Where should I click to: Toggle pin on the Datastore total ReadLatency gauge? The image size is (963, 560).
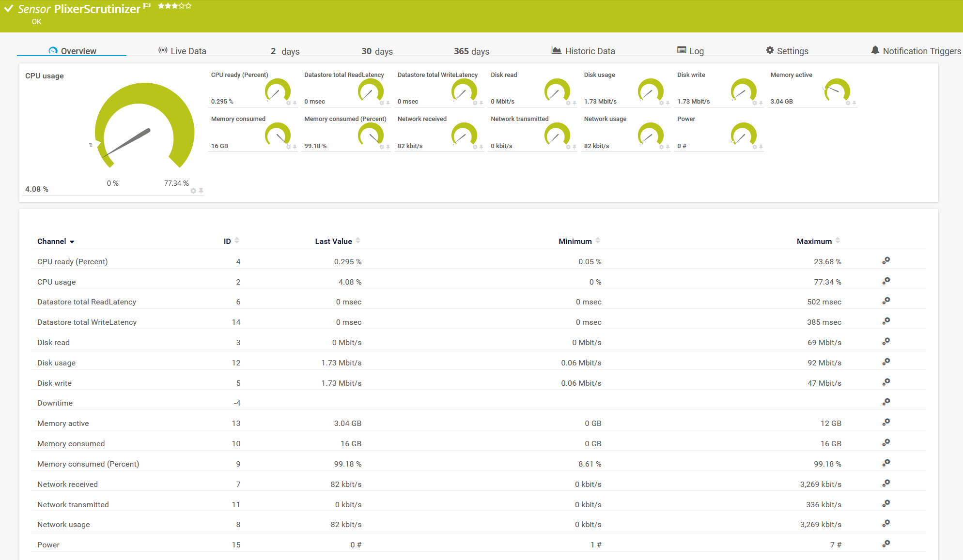coord(388,103)
